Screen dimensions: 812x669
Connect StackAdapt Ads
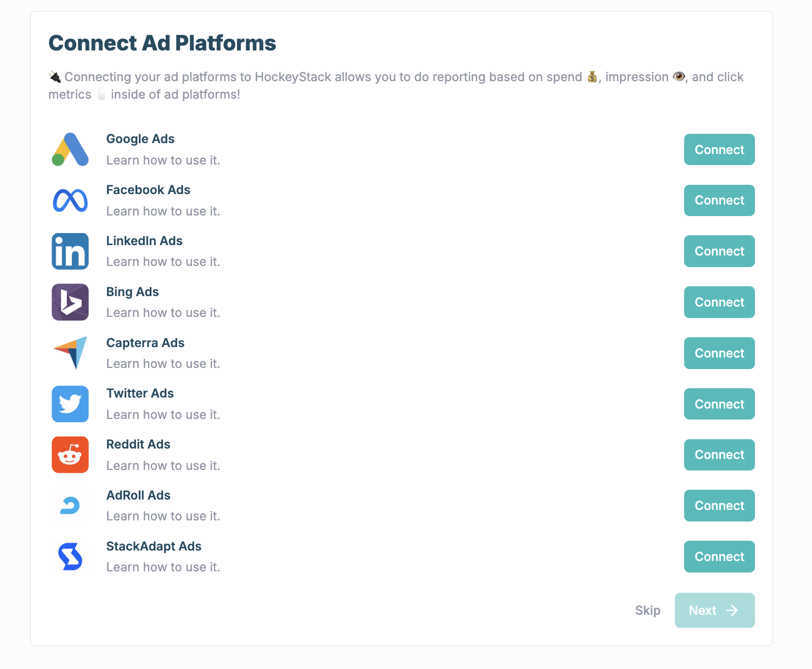coord(719,557)
